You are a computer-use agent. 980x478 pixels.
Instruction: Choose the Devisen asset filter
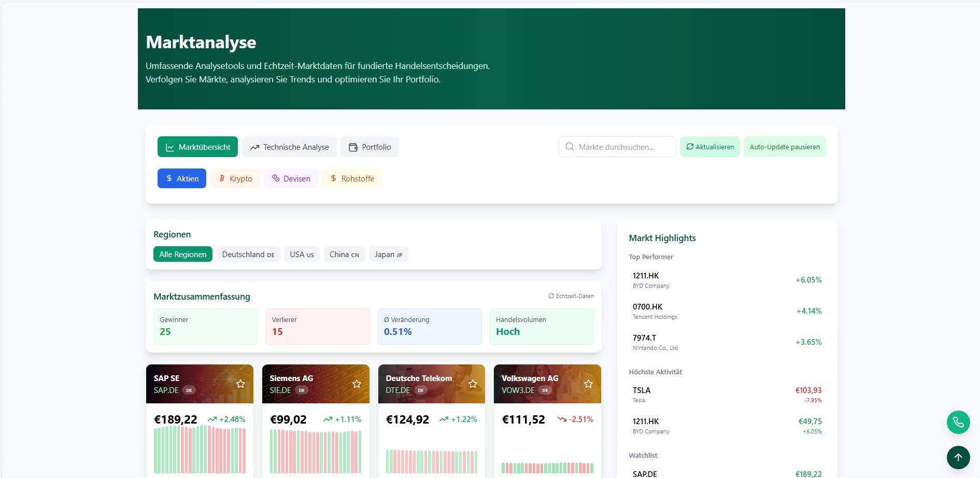(291, 179)
